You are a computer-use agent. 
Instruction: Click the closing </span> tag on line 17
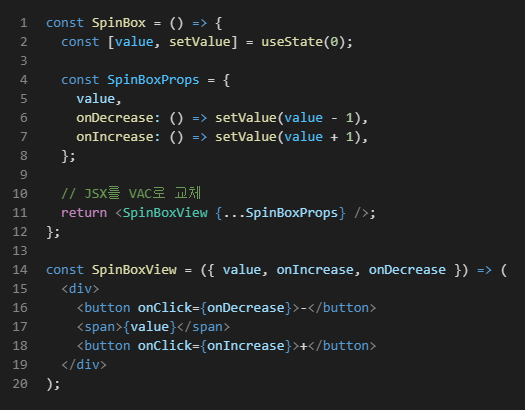(204, 327)
